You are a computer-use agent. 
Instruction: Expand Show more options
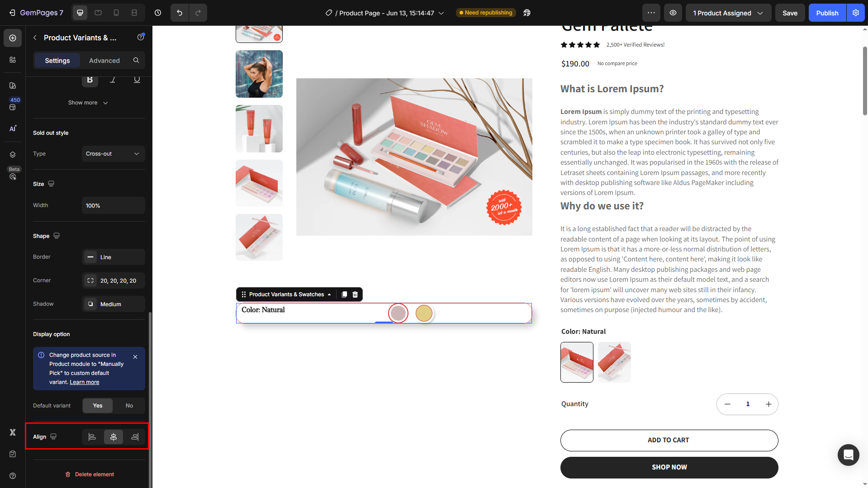(88, 103)
